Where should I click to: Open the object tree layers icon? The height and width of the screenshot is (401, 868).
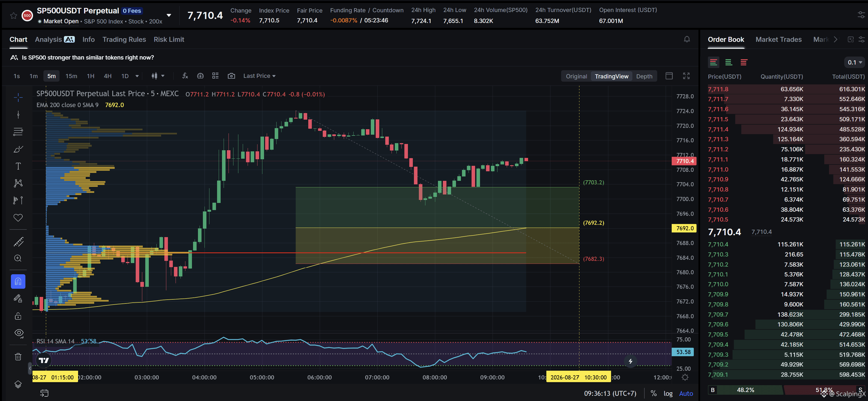click(x=18, y=385)
